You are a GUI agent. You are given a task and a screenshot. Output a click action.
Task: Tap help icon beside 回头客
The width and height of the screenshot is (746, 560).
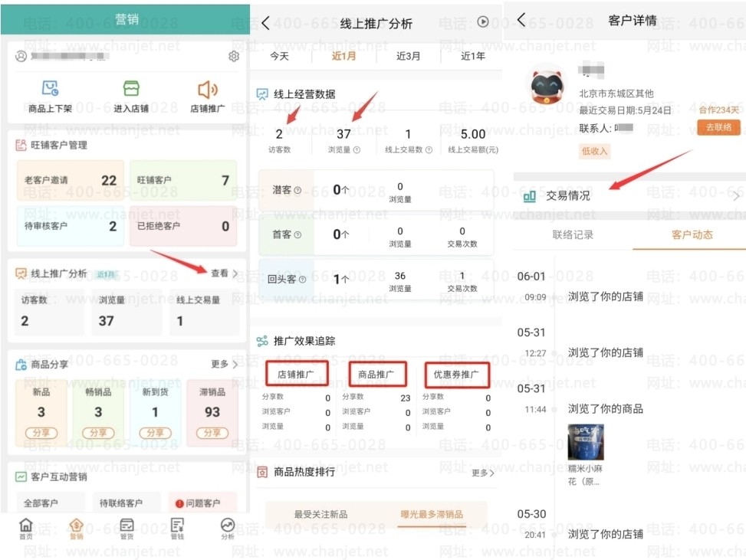302,280
